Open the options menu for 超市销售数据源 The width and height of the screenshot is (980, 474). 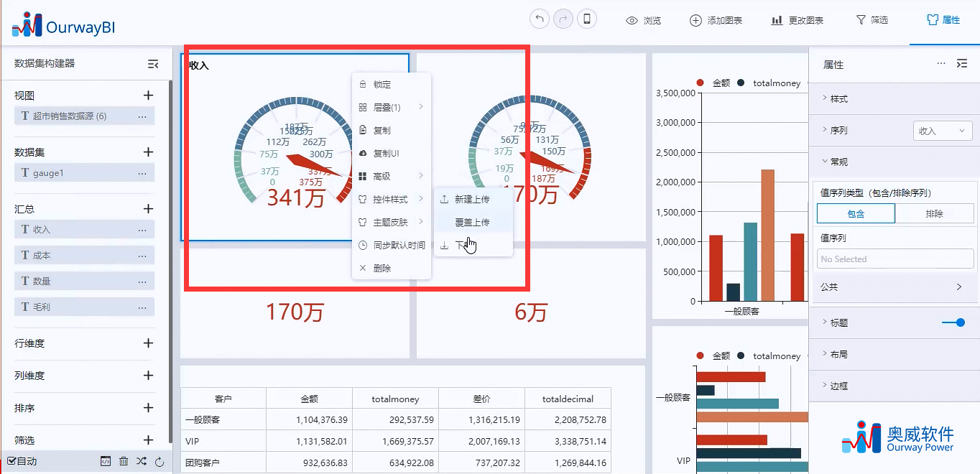click(142, 116)
